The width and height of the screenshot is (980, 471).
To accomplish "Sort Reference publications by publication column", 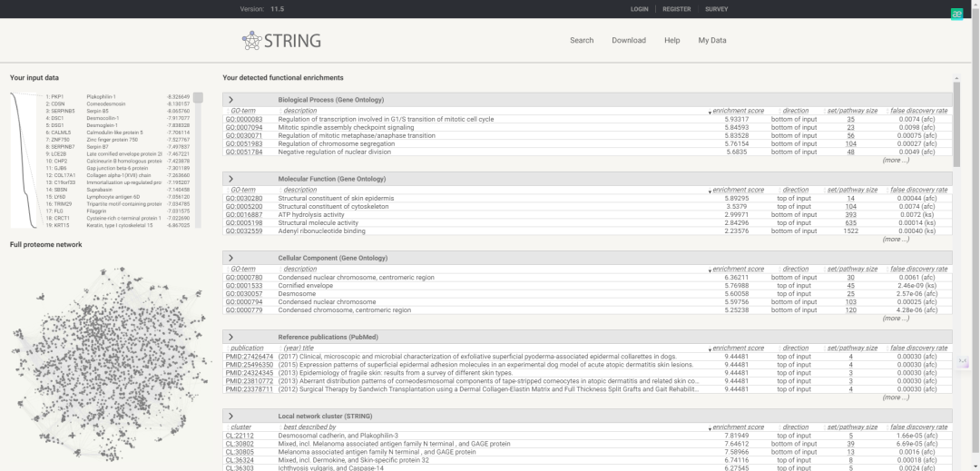I will click(246, 348).
